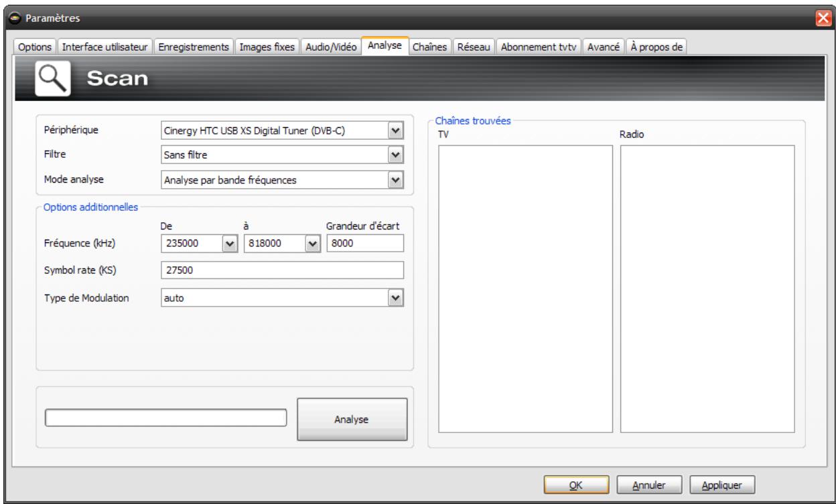This screenshot has width=836, height=504.
Task: Open the Interface utilisateur tab
Action: pyautogui.click(x=107, y=48)
